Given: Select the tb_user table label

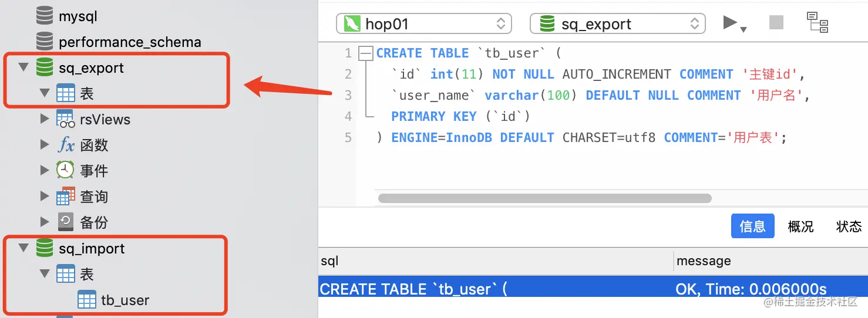Looking at the screenshot, I should click(125, 300).
